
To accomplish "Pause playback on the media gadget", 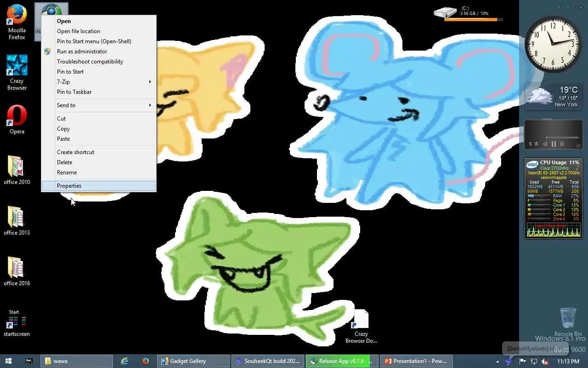I will (x=554, y=144).
